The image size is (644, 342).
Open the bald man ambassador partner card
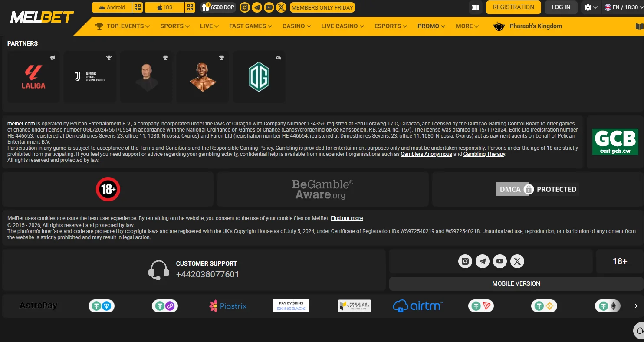click(x=146, y=77)
